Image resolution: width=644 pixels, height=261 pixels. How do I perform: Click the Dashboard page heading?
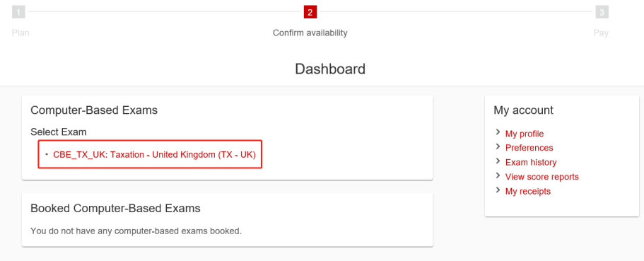[330, 69]
